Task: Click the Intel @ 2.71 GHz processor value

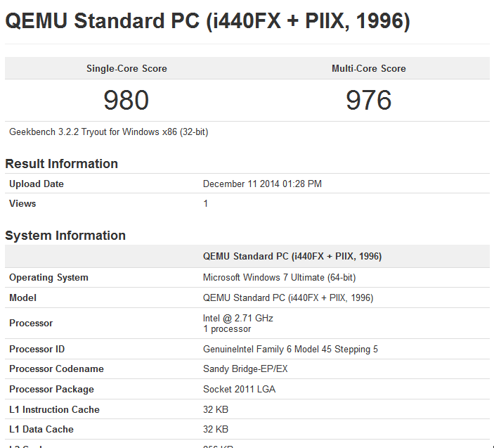Action: click(238, 319)
